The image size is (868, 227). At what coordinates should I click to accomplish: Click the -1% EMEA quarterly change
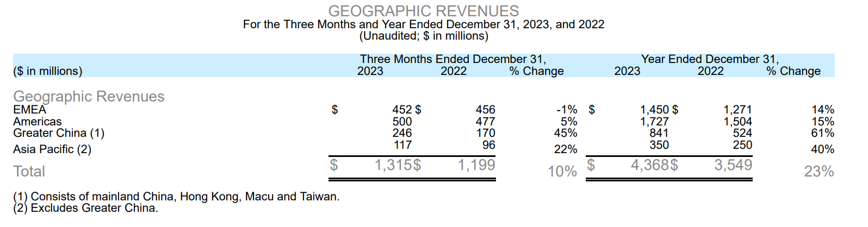pos(567,110)
